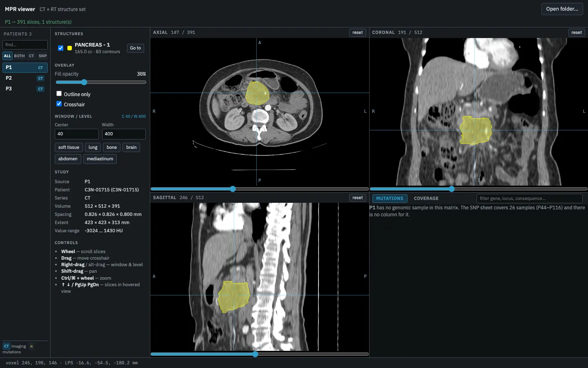Click the window Center input field
This screenshot has width=588, height=368.
click(x=77, y=134)
